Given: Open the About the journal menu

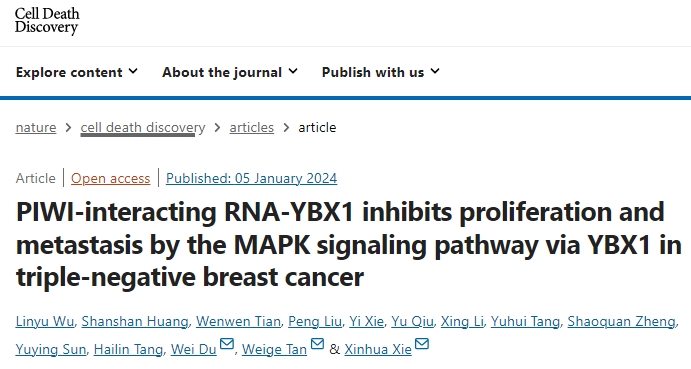Looking at the screenshot, I should [230, 72].
